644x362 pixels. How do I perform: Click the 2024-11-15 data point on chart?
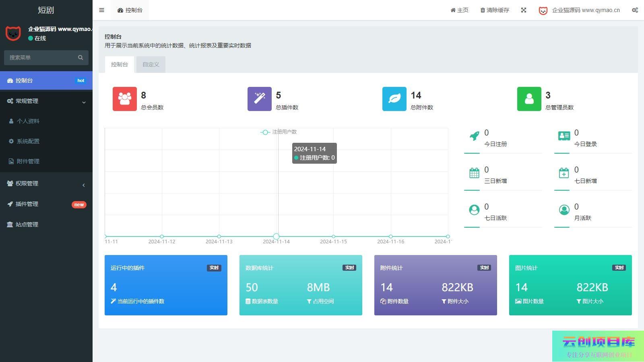click(334, 237)
